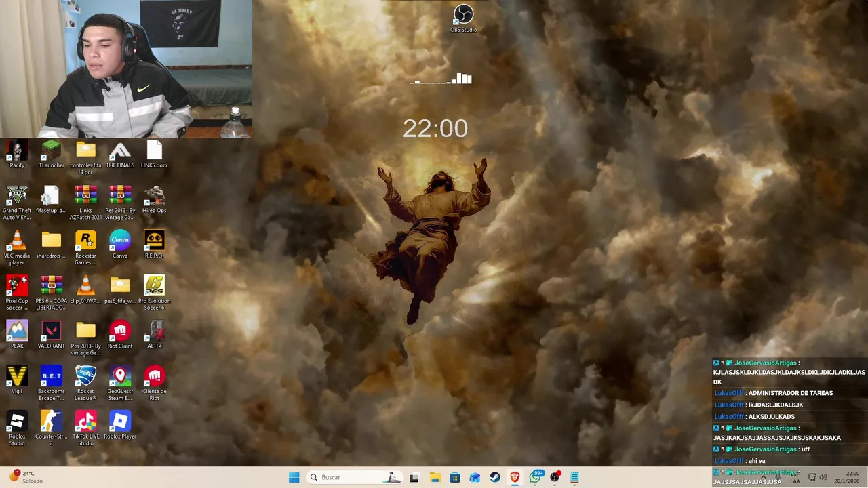This screenshot has height=488, width=868.
Task: Click the 'ahi va' chat message
Action: [757, 461]
